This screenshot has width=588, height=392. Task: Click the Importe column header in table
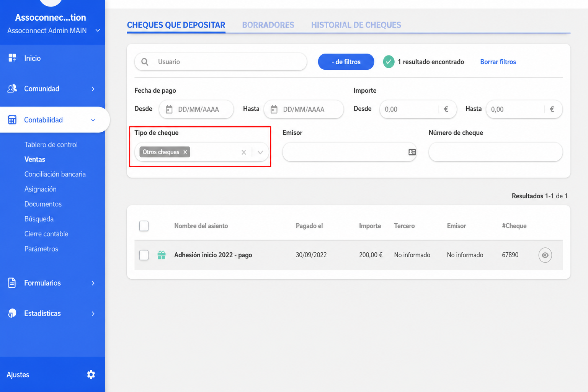[x=370, y=226]
